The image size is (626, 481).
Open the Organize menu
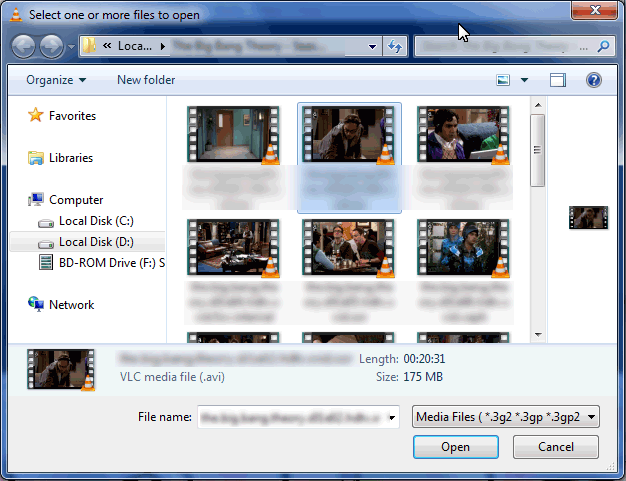point(56,80)
